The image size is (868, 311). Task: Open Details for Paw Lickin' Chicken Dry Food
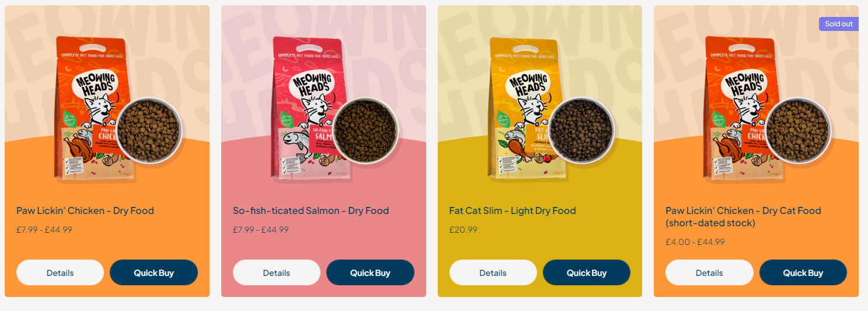coord(60,272)
